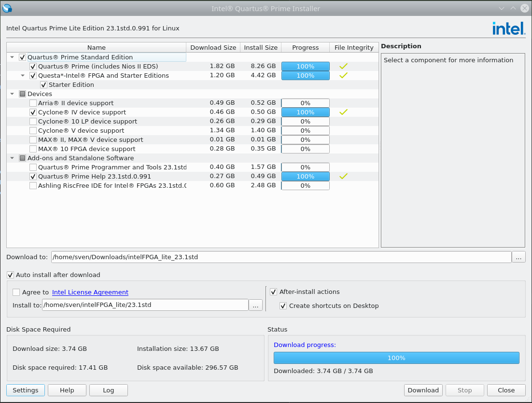Click the Install Size column header
Screen dimensions: 532x403
[x=261, y=47]
